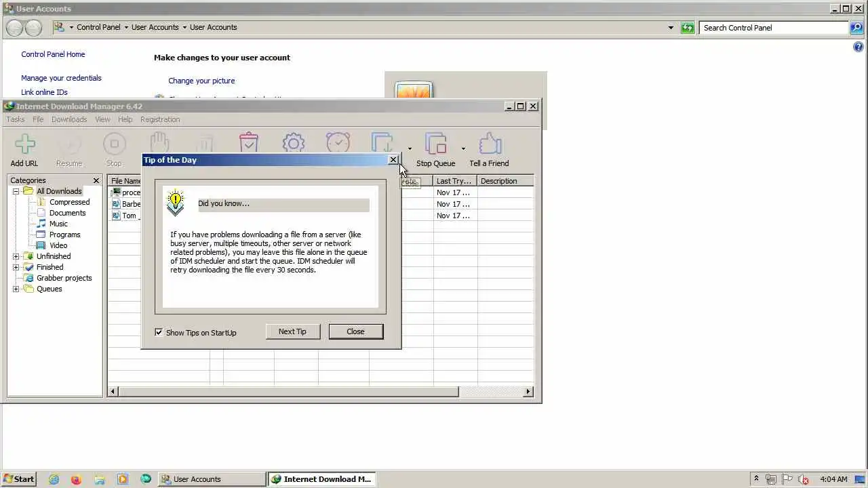Click the download list scroll left arrow
The height and width of the screenshot is (488, 868).
point(113,392)
